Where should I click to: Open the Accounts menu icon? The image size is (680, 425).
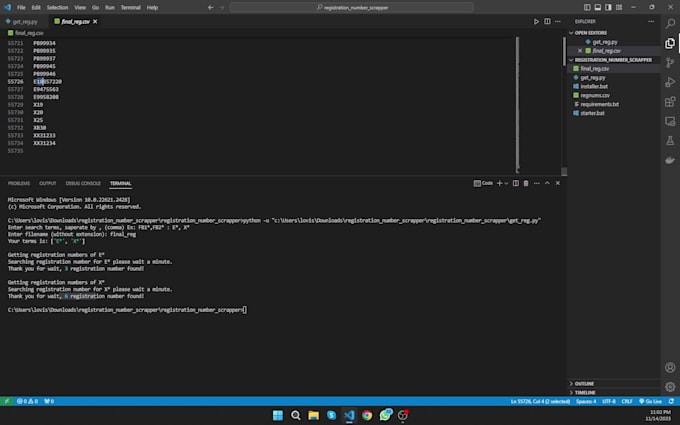tap(670, 367)
